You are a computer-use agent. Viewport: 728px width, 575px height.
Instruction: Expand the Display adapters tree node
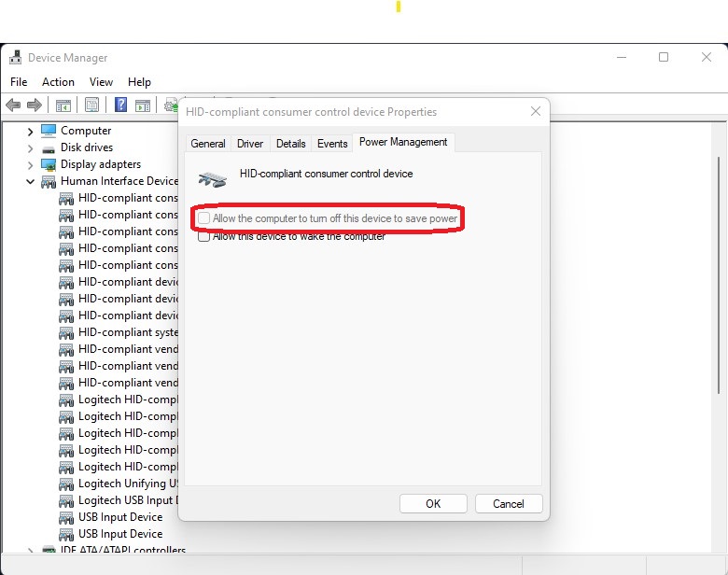pos(30,165)
